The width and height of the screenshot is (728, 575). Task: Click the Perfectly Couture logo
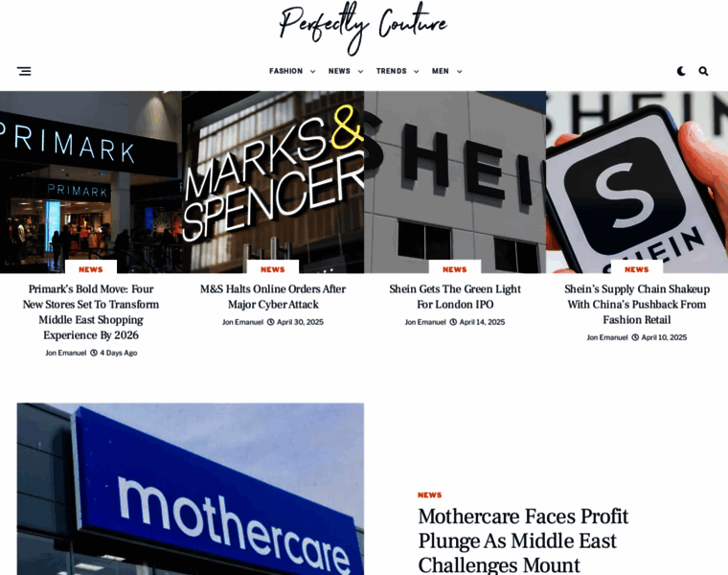click(x=364, y=28)
